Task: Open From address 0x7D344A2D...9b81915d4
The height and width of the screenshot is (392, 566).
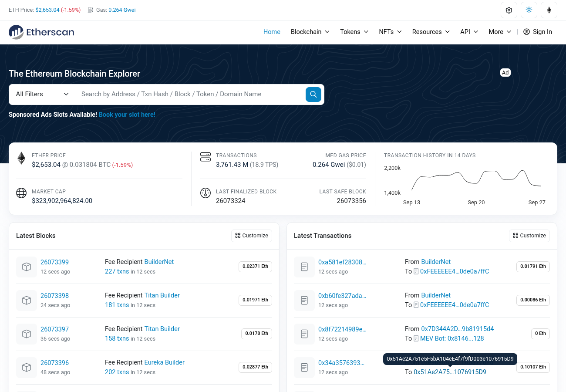Action: 458,329
